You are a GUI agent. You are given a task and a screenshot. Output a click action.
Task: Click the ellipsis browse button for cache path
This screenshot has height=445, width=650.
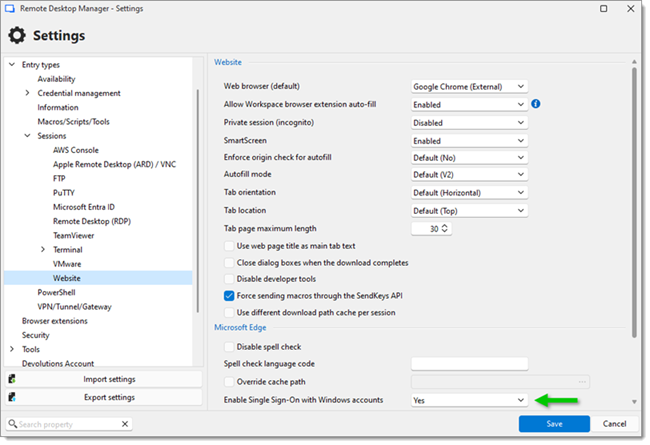pyautogui.click(x=582, y=382)
